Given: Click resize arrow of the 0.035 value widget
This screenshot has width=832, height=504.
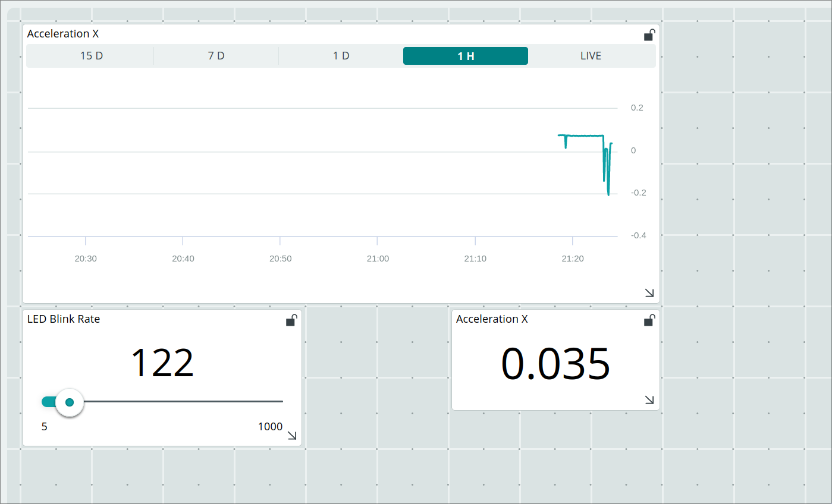Looking at the screenshot, I should (649, 399).
